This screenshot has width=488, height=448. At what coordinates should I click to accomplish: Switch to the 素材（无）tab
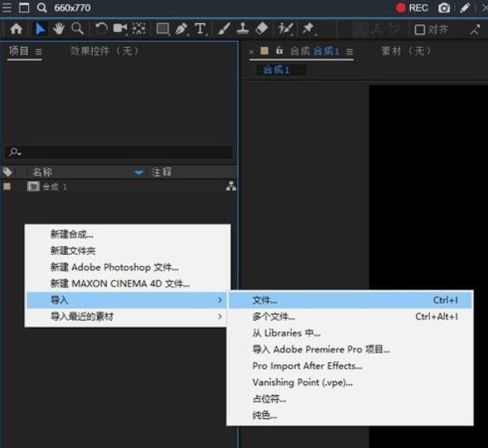(406, 51)
